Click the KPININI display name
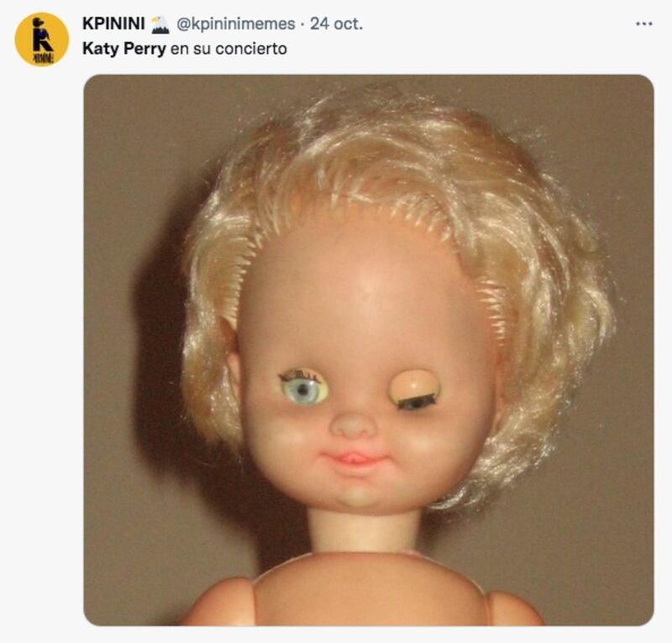The width and height of the screenshot is (672, 643). (113, 24)
